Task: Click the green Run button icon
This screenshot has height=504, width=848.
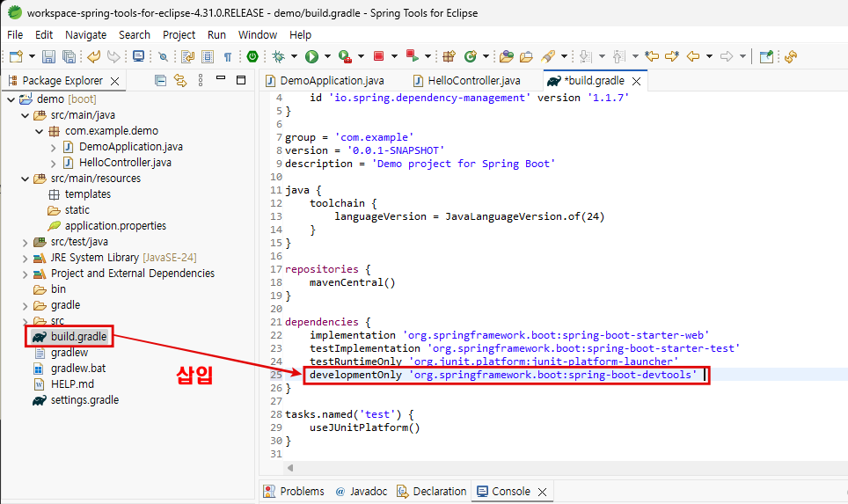Action: pyautogui.click(x=311, y=56)
